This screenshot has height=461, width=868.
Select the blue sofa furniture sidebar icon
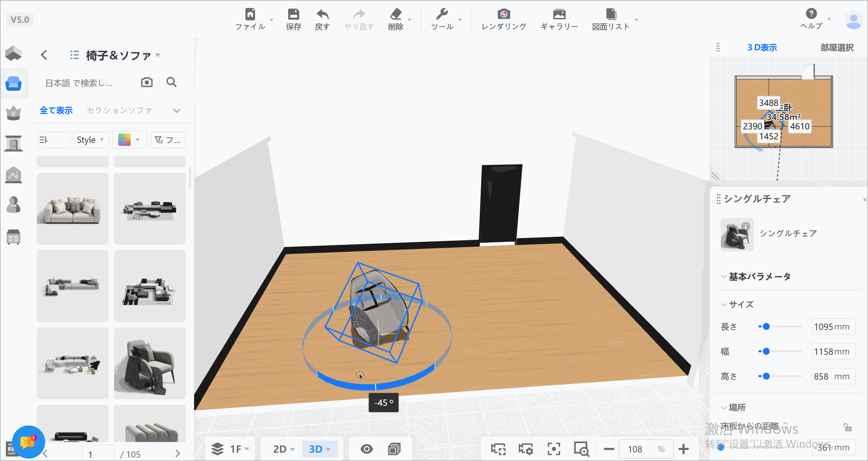tap(14, 84)
